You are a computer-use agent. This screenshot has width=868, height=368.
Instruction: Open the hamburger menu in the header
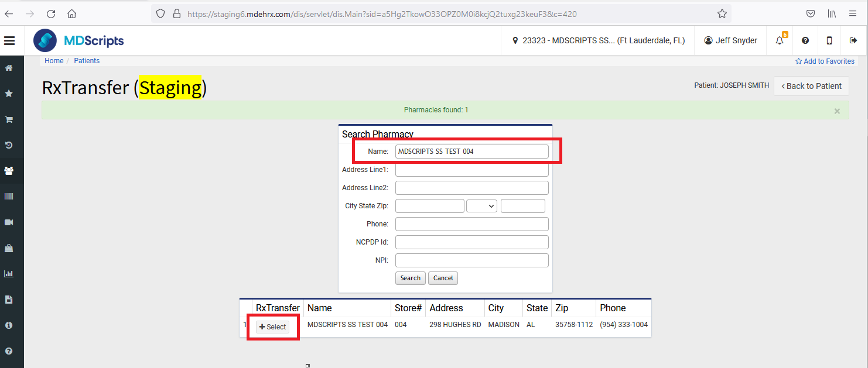click(9, 40)
